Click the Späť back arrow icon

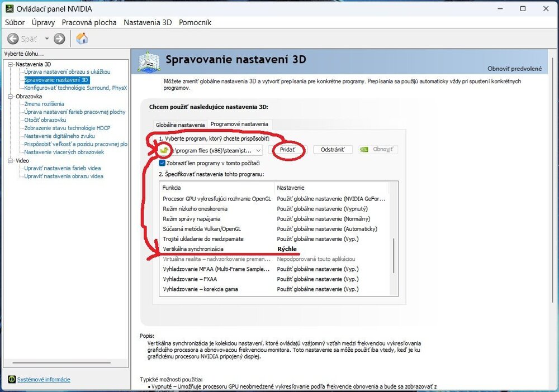[13, 39]
